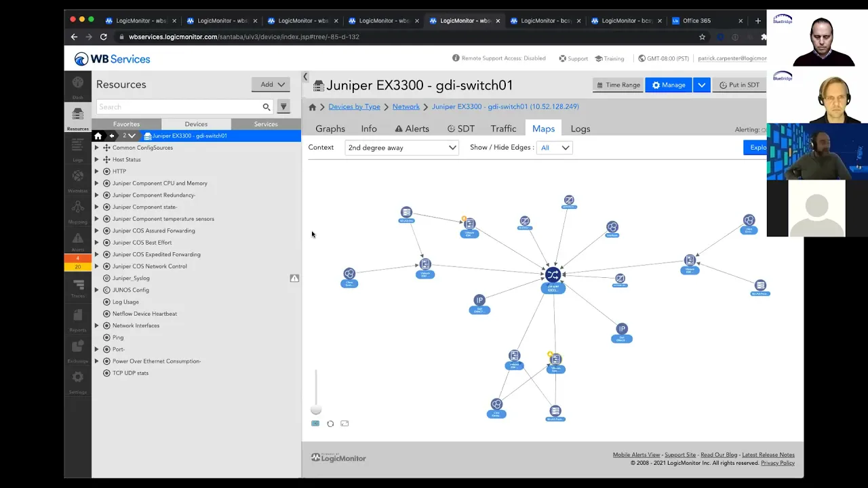Click the map refresh layout icon
This screenshot has width=868, height=488.
click(x=330, y=424)
